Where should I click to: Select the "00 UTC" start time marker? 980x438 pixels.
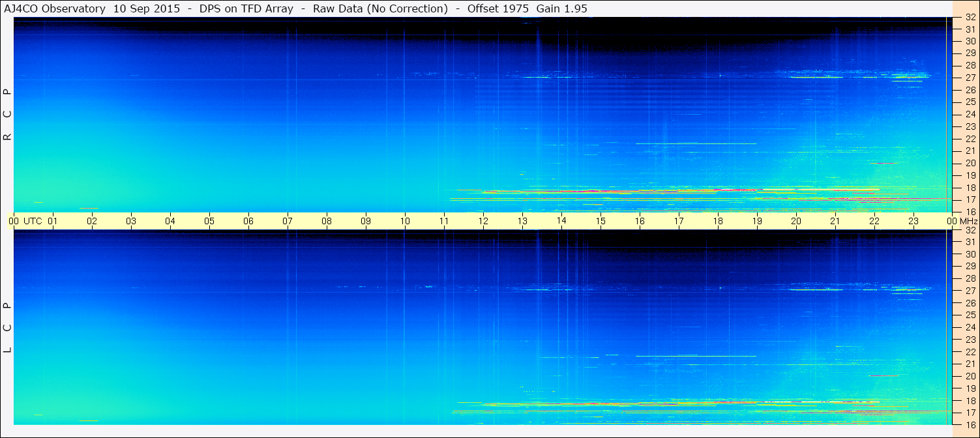[25, 221]
